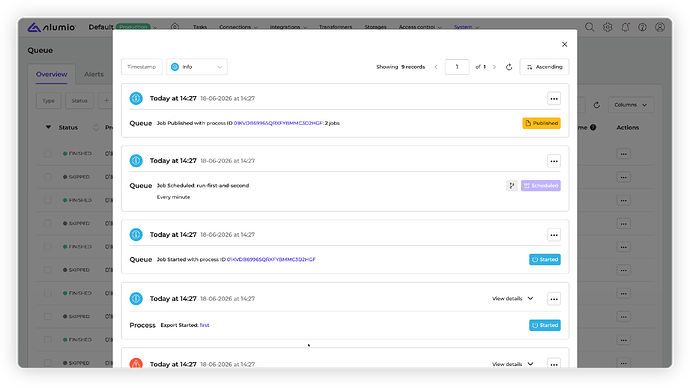This screenshot has width=690, height=388.
Task: Open the Access control menu
Action: (420, 27)
